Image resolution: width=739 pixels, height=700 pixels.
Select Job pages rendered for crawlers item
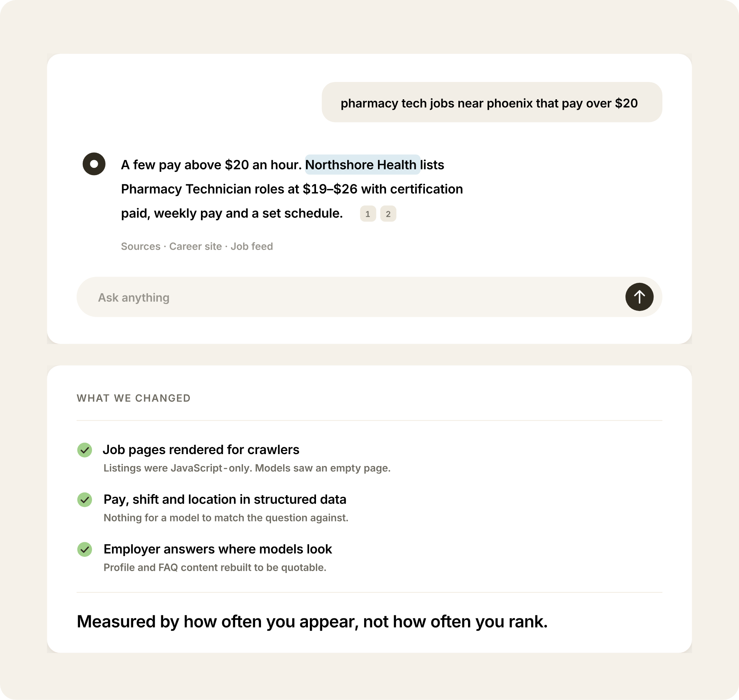201,449
